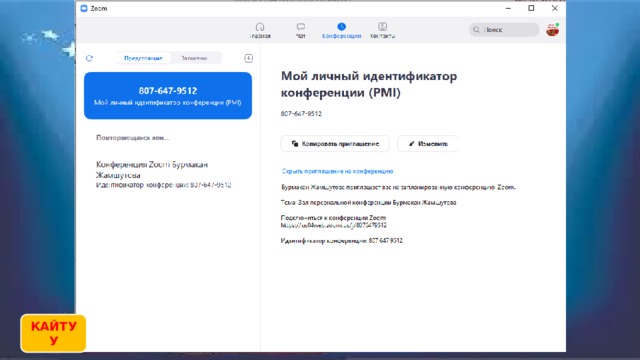The image size is (640, 360).
Task: Click the Recurring meetings (Повторяющиеся кон...) label
Action: click(133, 138)
